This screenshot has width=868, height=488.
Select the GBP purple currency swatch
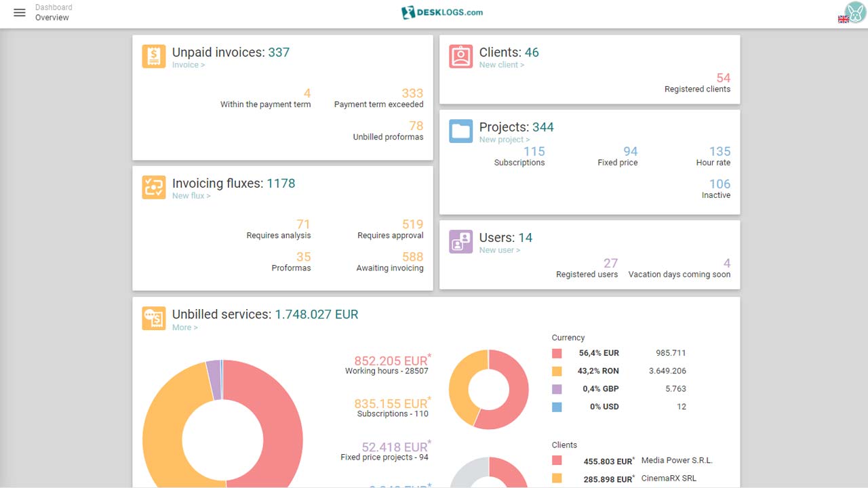pyautogui.click(x=557, y=389)
